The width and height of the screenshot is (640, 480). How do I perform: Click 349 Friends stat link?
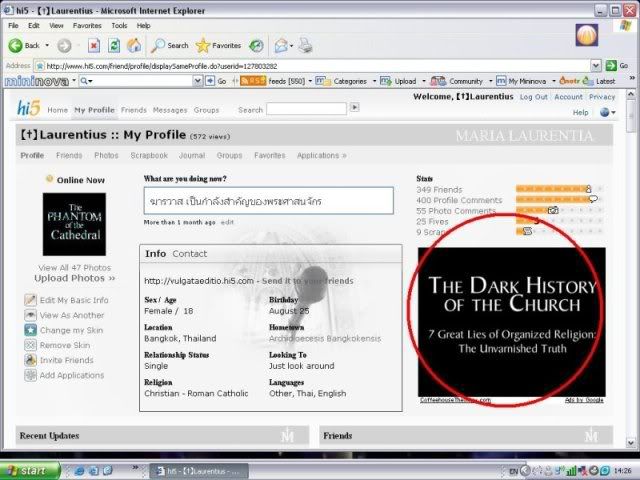click(x=439, y=189)
